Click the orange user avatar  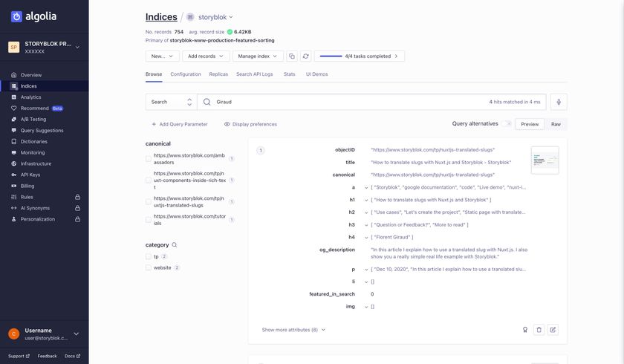click(14, 334)
